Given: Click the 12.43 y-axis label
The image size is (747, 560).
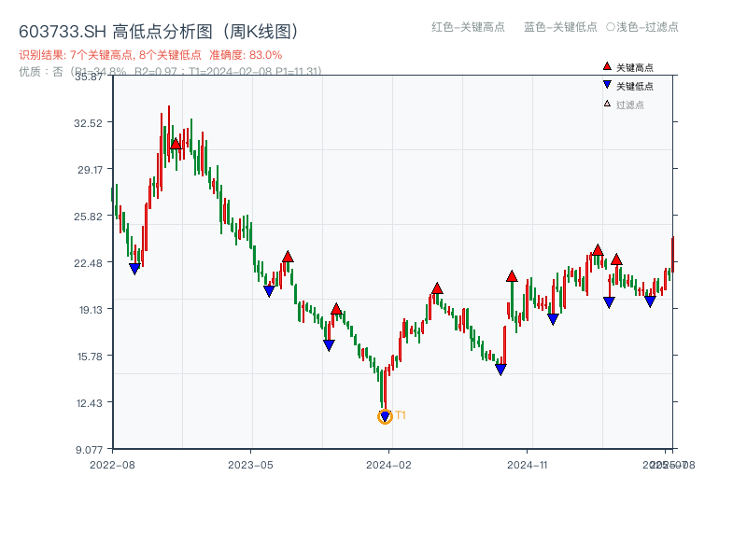Looking at the screenshot, I should (90, 403).
